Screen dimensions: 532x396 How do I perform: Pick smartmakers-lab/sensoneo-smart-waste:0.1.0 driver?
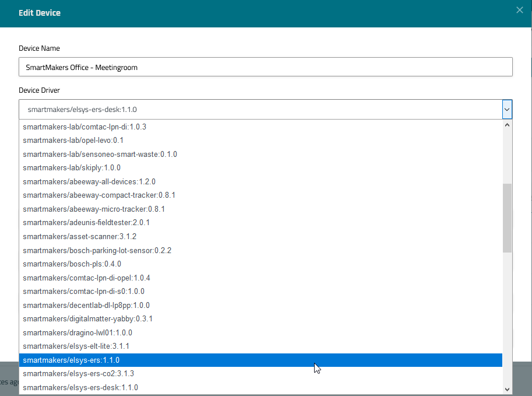(x=100, y=155)
